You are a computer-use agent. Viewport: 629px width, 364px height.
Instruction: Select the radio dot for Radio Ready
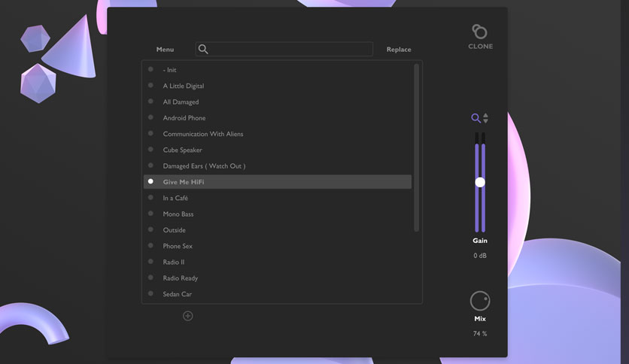(150, 278)
